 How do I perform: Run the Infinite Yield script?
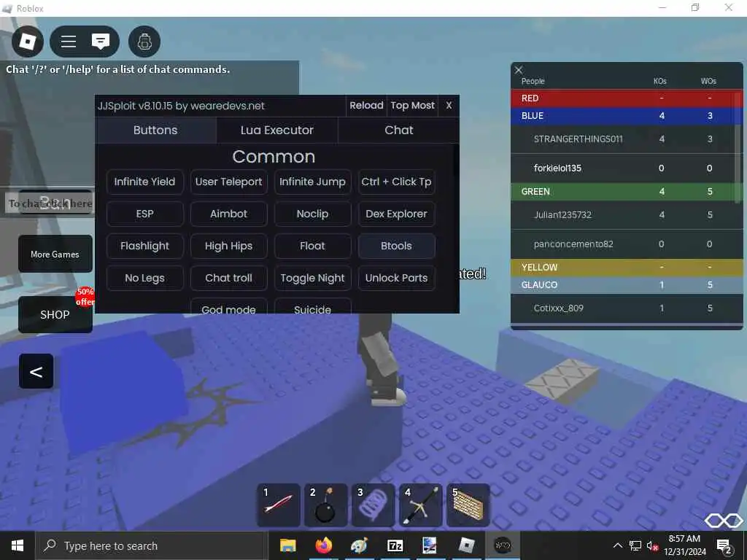(145, 182)
